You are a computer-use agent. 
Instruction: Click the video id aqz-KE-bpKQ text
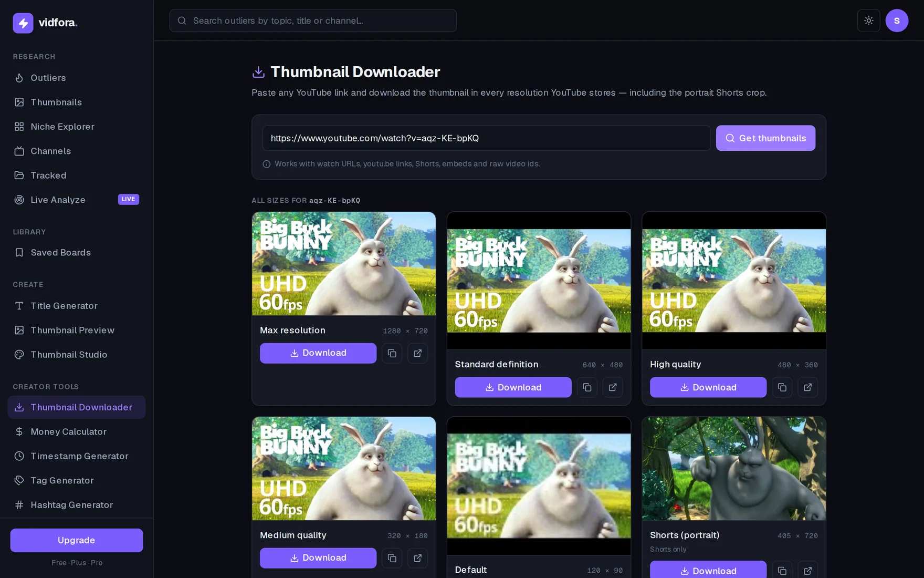(x=334, y=201)
